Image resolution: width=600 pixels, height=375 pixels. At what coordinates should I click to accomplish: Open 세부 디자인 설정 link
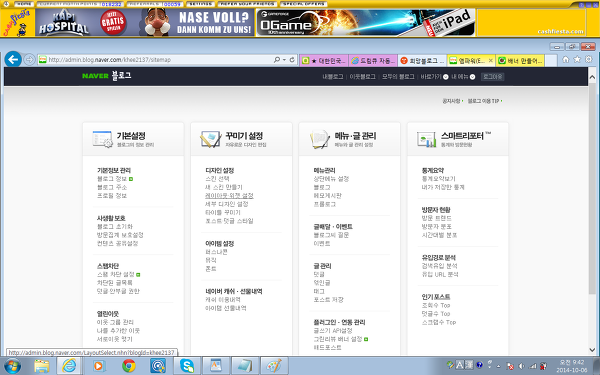point(227,204)
